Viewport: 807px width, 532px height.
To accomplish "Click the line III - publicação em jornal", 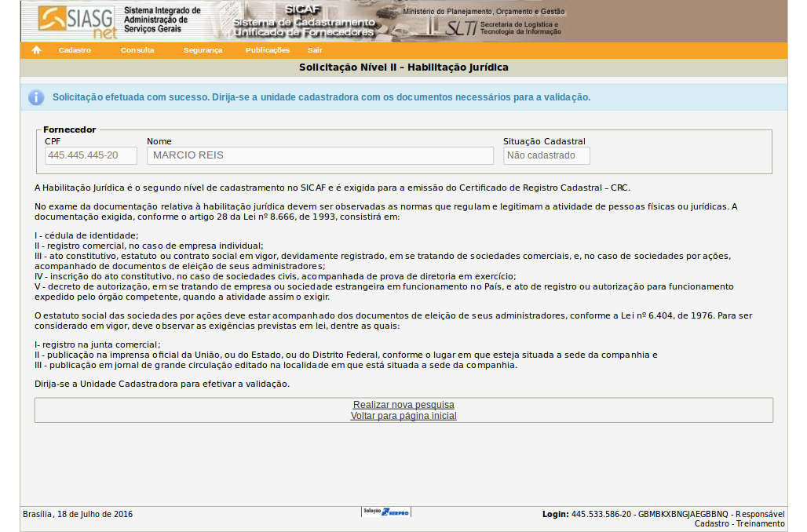I will pyautogui.click(x=276, y=366).
